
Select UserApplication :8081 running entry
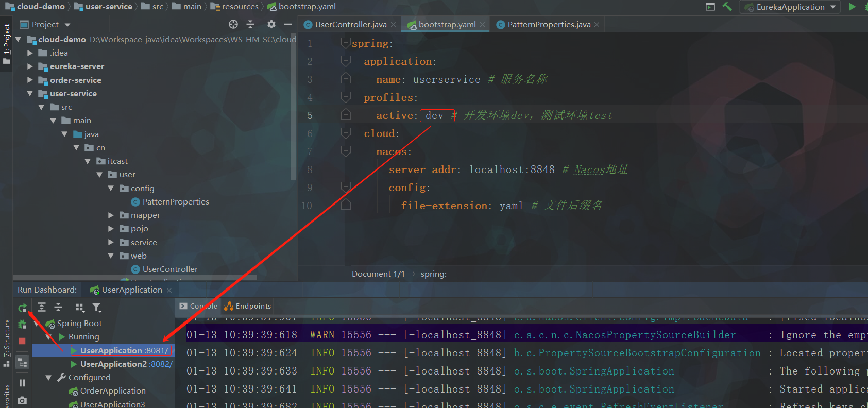103,350
